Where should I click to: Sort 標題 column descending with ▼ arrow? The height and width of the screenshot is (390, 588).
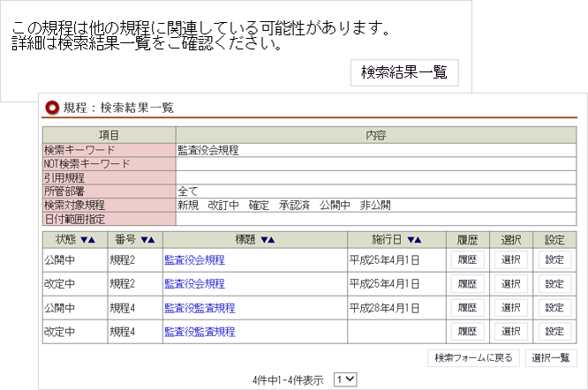pyautogui.click(x=263, y=239)
